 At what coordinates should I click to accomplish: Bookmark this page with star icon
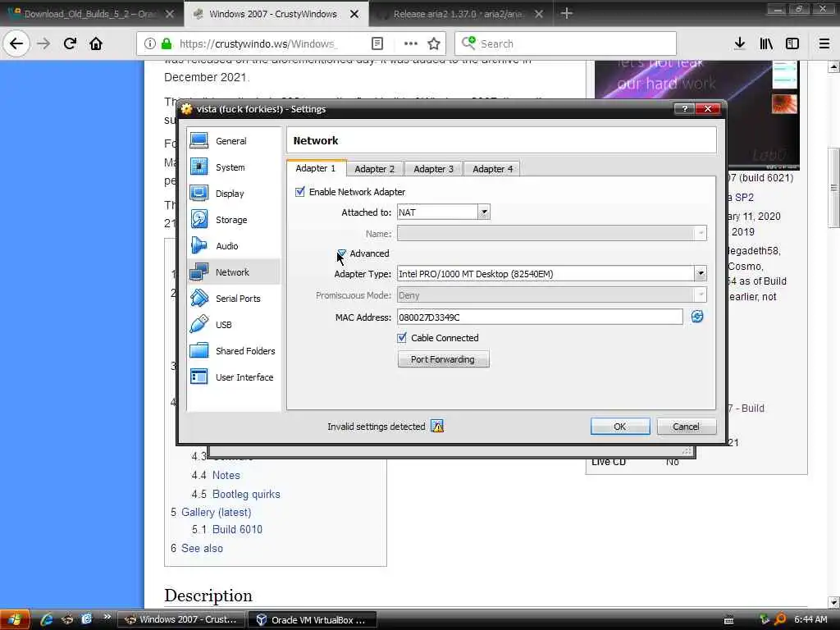tap(434, 43)
